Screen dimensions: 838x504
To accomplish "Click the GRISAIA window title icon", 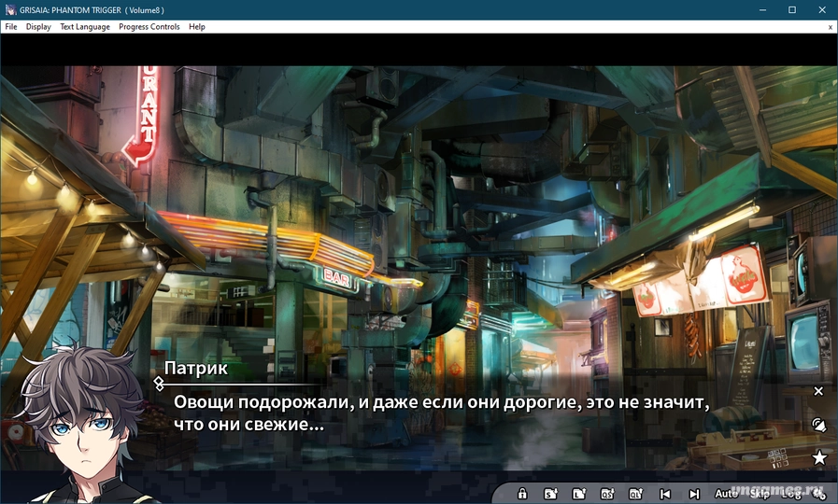I will tap(10, 9).
